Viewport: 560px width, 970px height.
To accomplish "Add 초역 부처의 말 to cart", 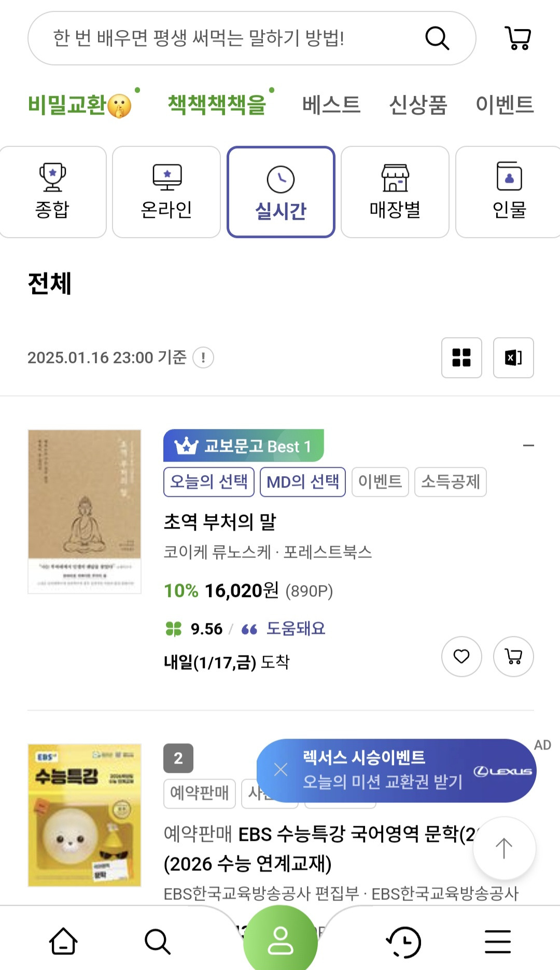I will coord(513,657).
